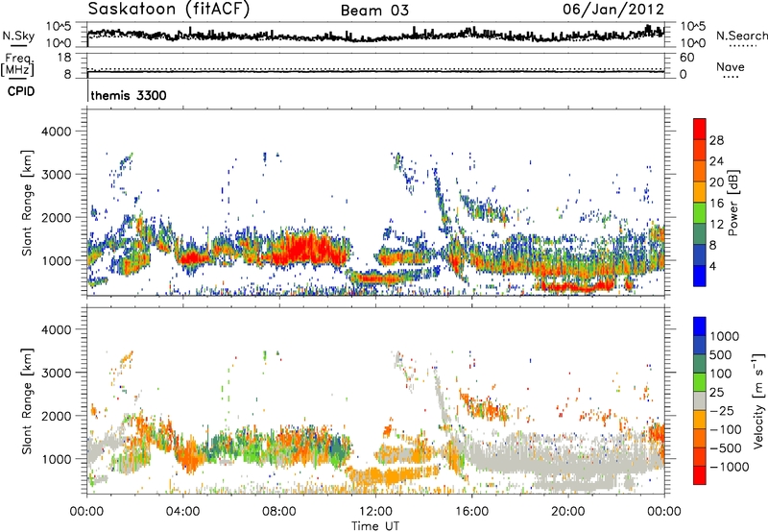The width and height of the screenshot is (768, 532).
Task: Click the 'N.Sky' legend label
Action: point(18,36)
